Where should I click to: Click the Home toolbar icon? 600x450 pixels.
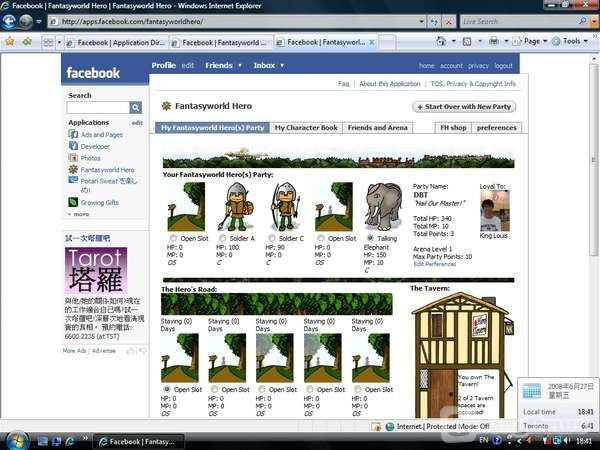441,41
